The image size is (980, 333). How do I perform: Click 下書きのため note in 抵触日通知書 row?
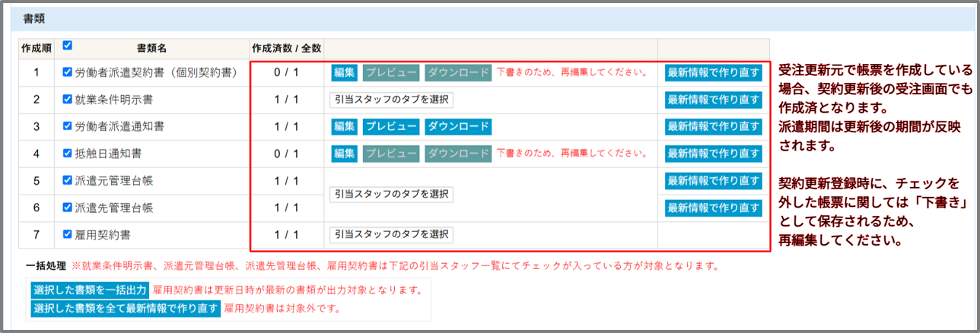pyautogui.click(x=572, y=154)
